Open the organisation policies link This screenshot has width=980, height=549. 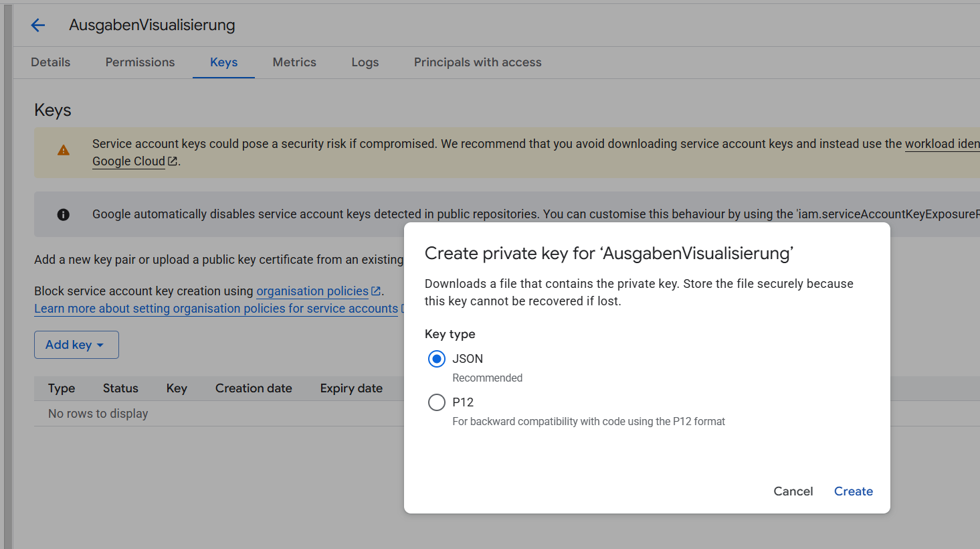coord(312,291)
